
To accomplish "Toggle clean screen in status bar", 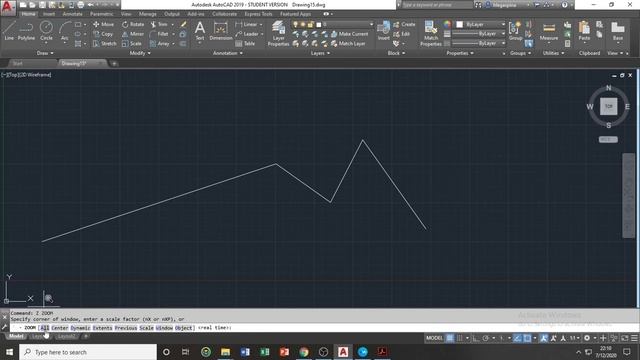I will point(624,338).
